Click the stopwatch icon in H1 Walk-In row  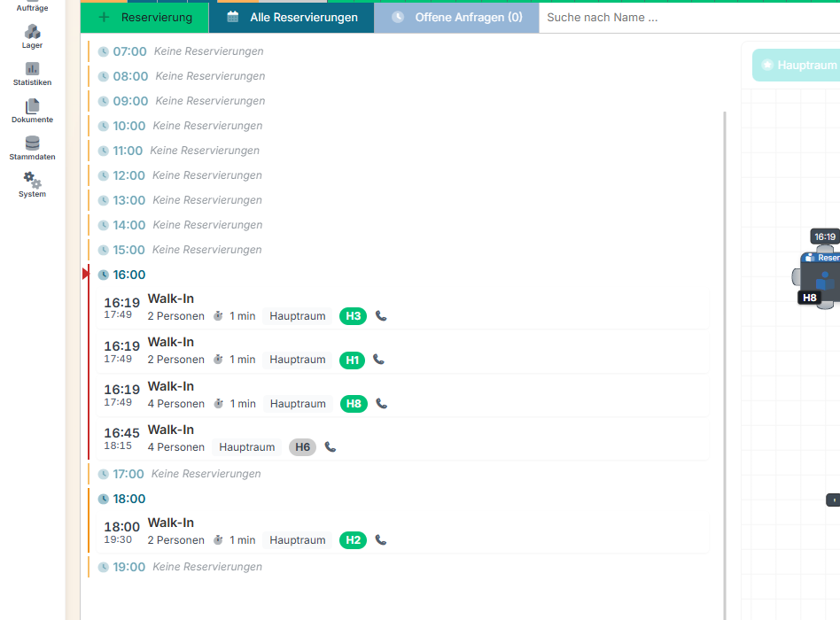point(218,360)
